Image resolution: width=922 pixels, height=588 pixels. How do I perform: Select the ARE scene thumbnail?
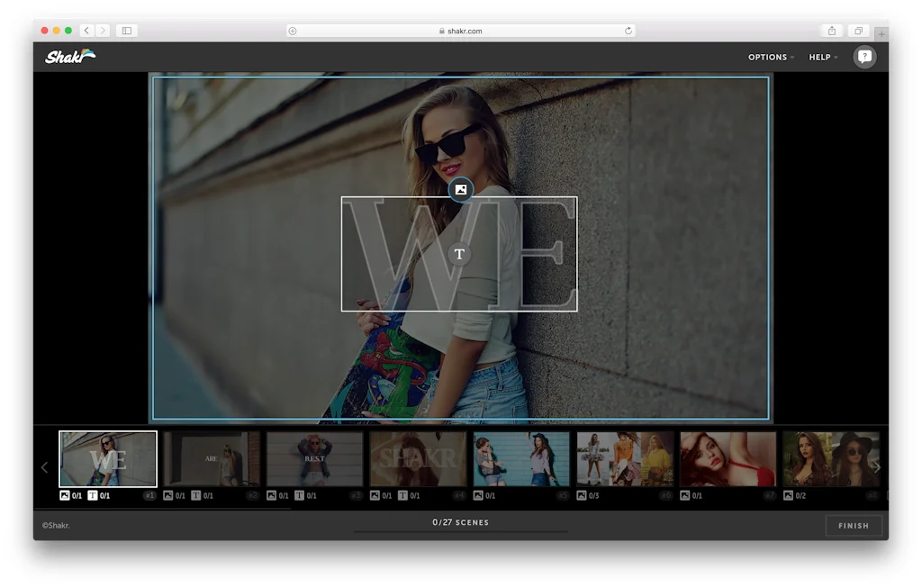pyautogui.click(x=212, y=458)
